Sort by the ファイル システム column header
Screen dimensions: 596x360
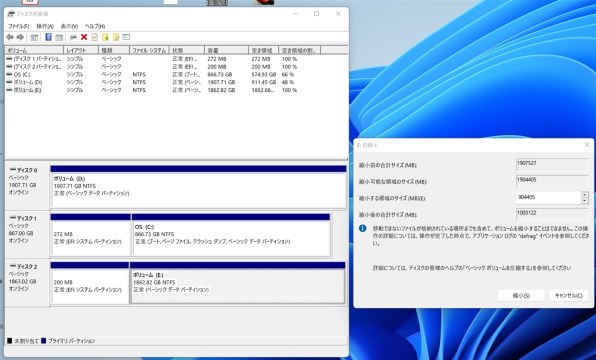[x=149, y=50]
